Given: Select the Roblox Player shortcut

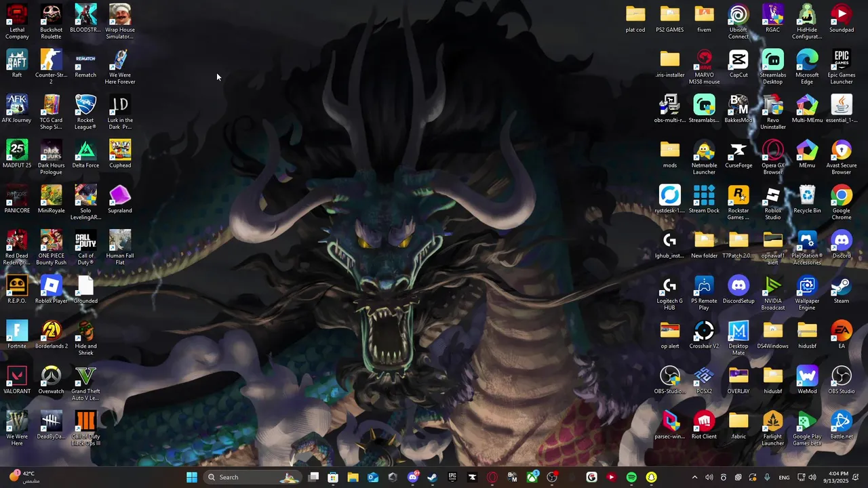Looking at the screenshot, I should tap(51, 290).
